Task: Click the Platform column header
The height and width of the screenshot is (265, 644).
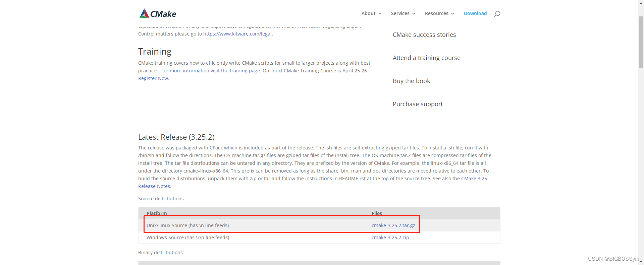Action: click(157, 213)
